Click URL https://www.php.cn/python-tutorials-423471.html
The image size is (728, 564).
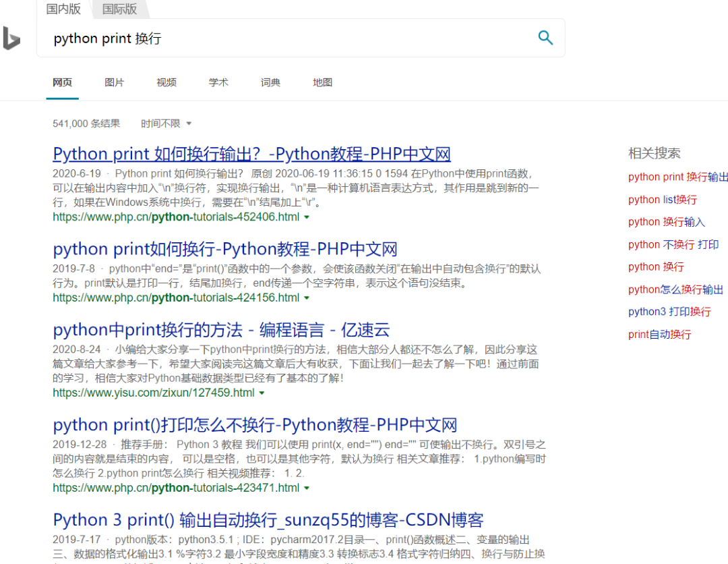176,488
